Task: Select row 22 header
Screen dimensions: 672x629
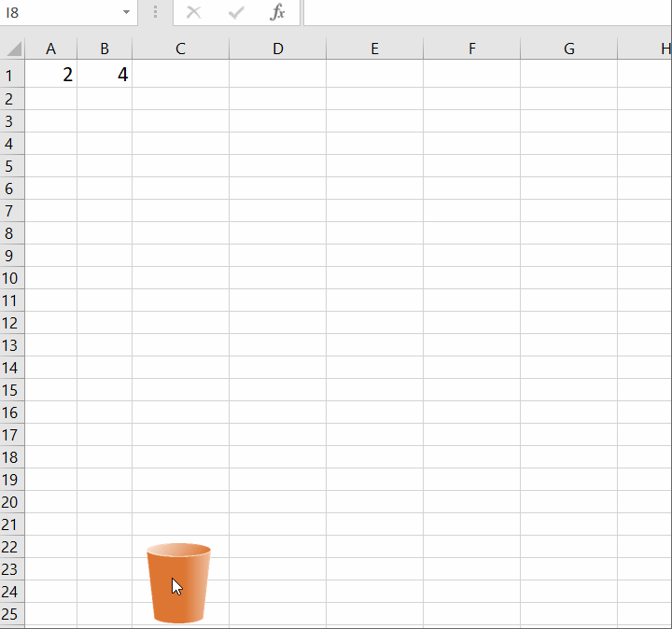Action: coord(11,547)
